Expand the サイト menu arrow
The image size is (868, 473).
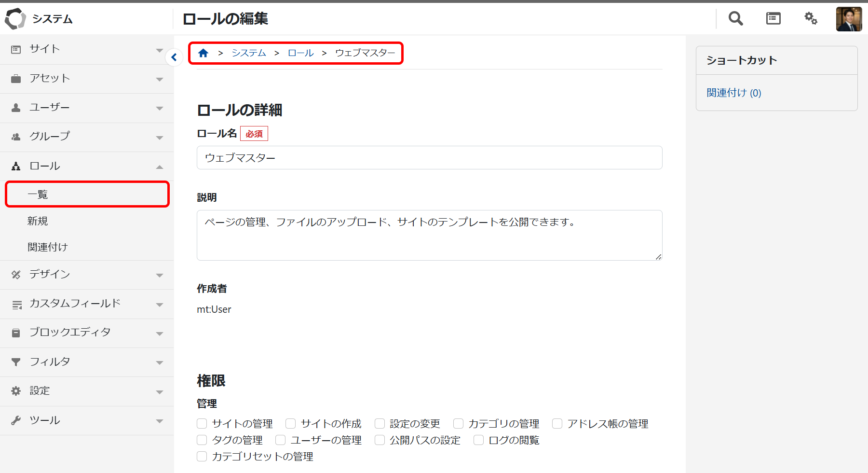click(x=160, y=50)
